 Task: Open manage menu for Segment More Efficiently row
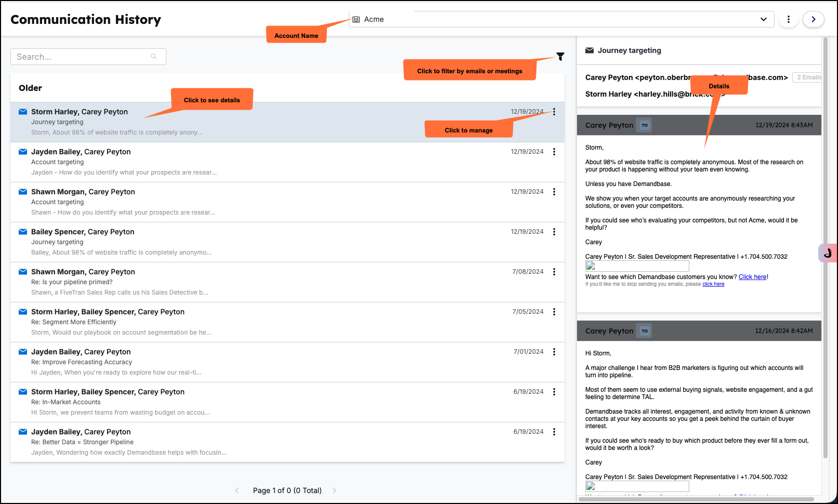coord(554,312)
